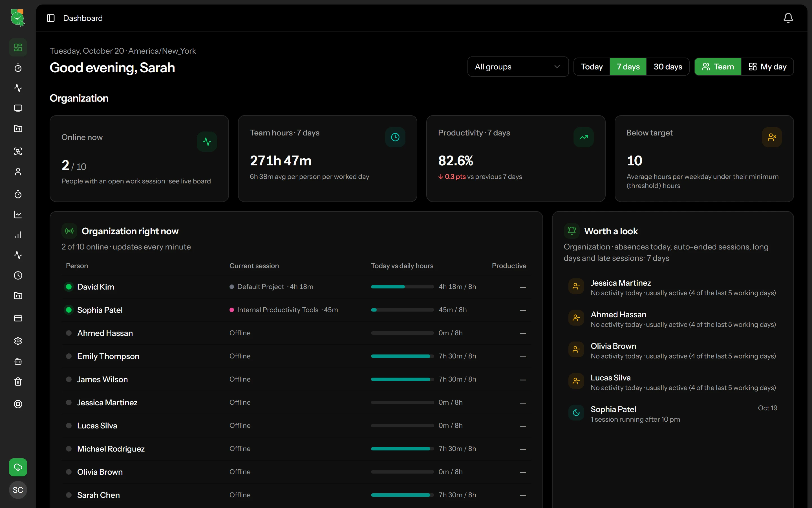Open Ahmed Hassan alert in Worth a look
This screenshot has height=508, width=812.
pos(672,319)
